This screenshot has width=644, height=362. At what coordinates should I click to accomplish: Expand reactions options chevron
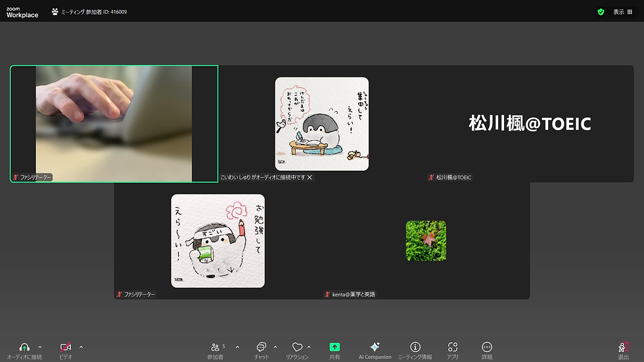(309, 348)
